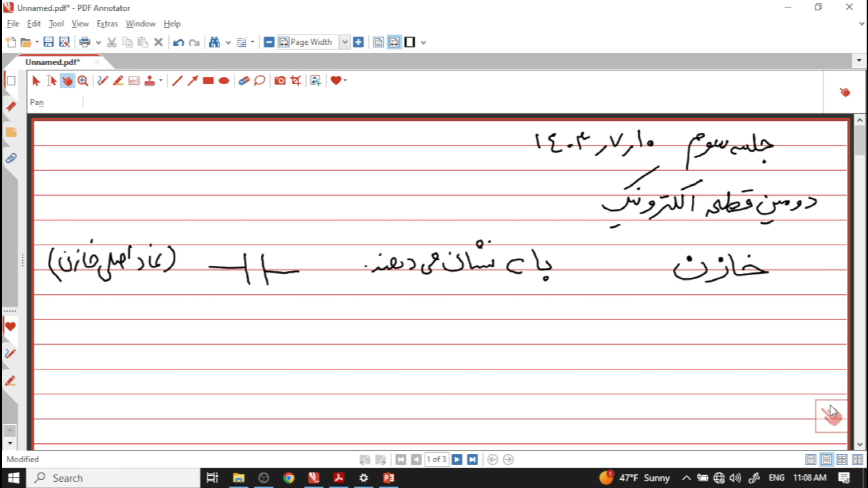Choose the Select arrow tool

pos(36,81)
